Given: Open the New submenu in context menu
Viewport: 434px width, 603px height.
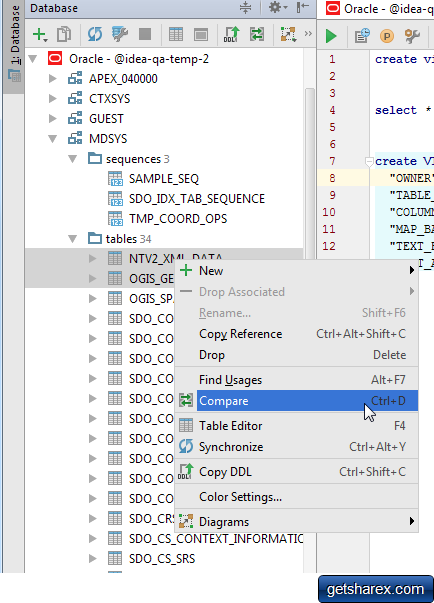Looking at the screenshot, I should click(296, 271).
